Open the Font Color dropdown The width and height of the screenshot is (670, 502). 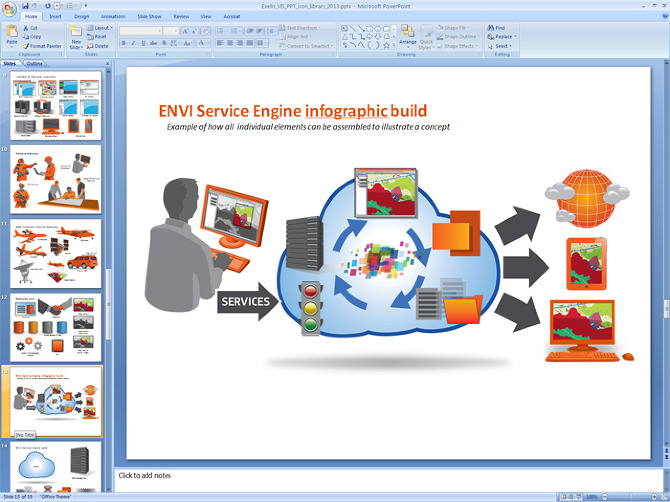point(203,43)
